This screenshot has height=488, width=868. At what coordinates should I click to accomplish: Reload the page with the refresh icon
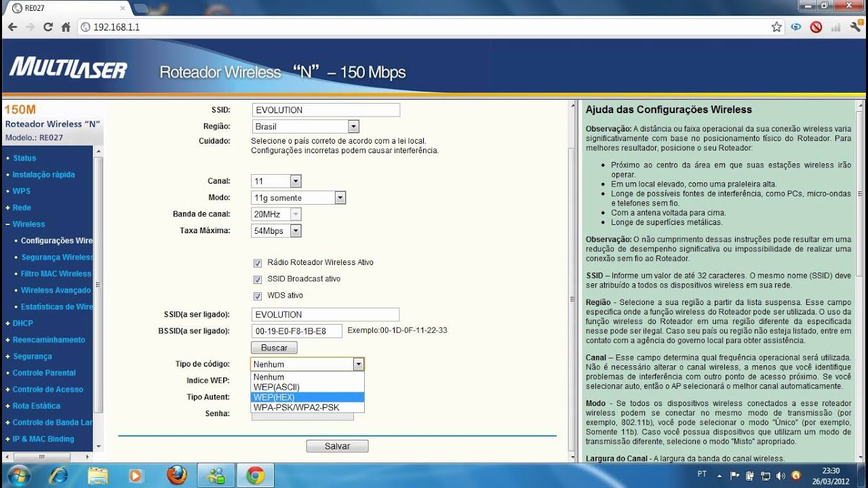47,27
